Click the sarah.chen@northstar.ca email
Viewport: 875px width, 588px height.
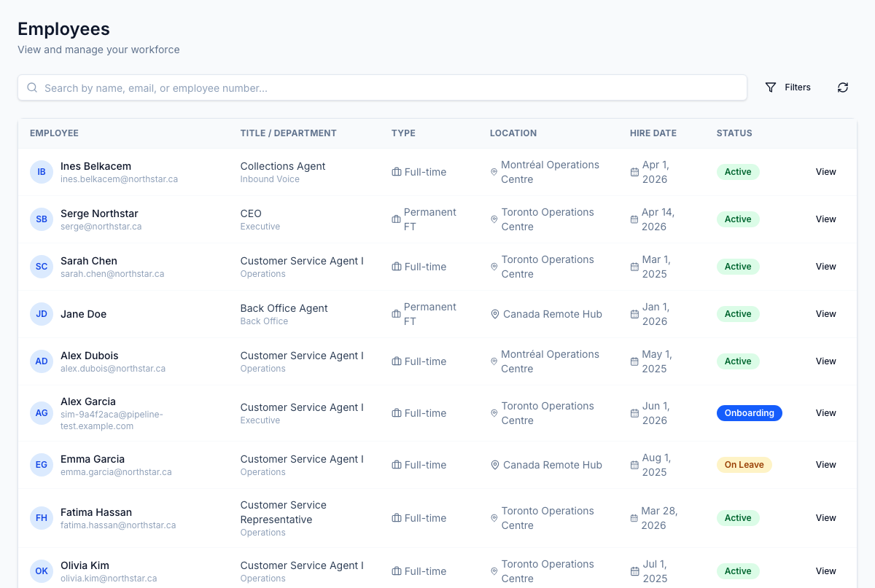[x=112, y=274]
